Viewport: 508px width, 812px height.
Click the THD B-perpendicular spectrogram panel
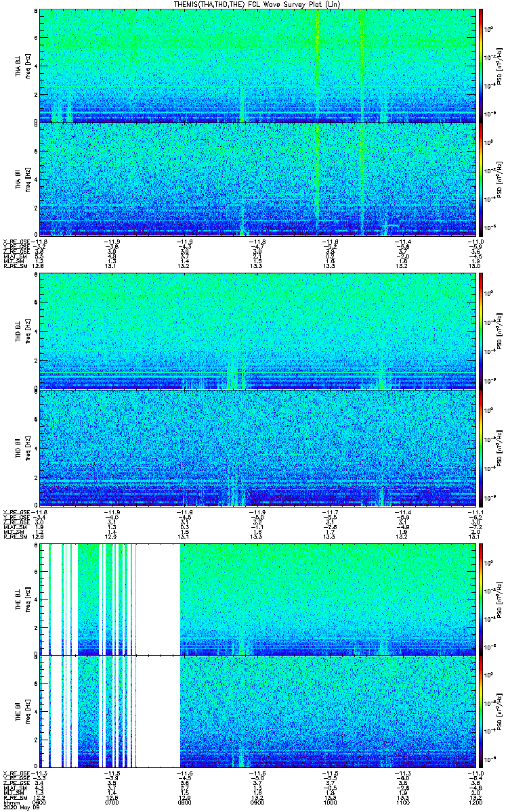coord(257,332)
